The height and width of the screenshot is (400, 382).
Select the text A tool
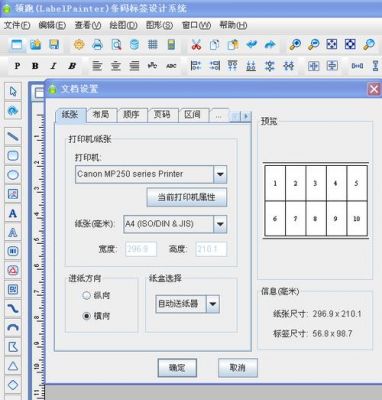point(13,213)
